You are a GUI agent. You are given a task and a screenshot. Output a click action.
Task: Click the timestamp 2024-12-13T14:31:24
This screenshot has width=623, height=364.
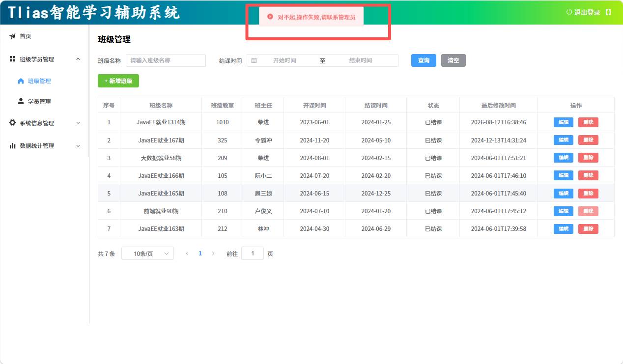(x=498, y=140)
